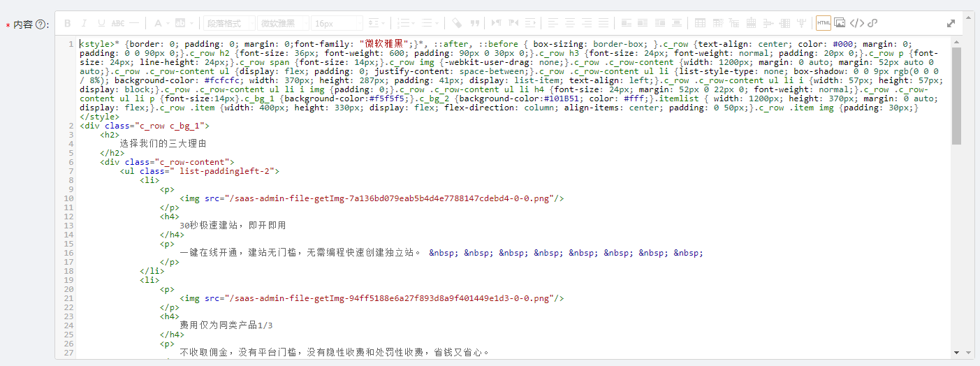Delete a table row
Viewport: 980px width, 366px height.
[x=768, y=23]
